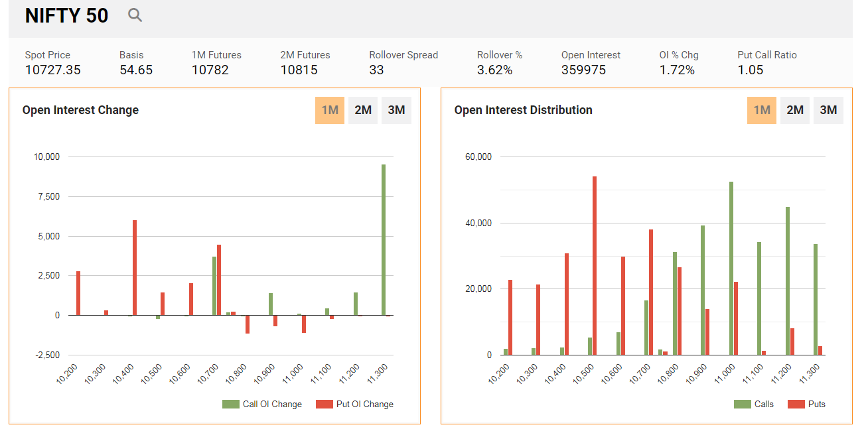Image resolution: width=868 pixels, height=439 pixels.
Task: Switch Open Interest Change to 3M
Action: click(x=396, y=110)
